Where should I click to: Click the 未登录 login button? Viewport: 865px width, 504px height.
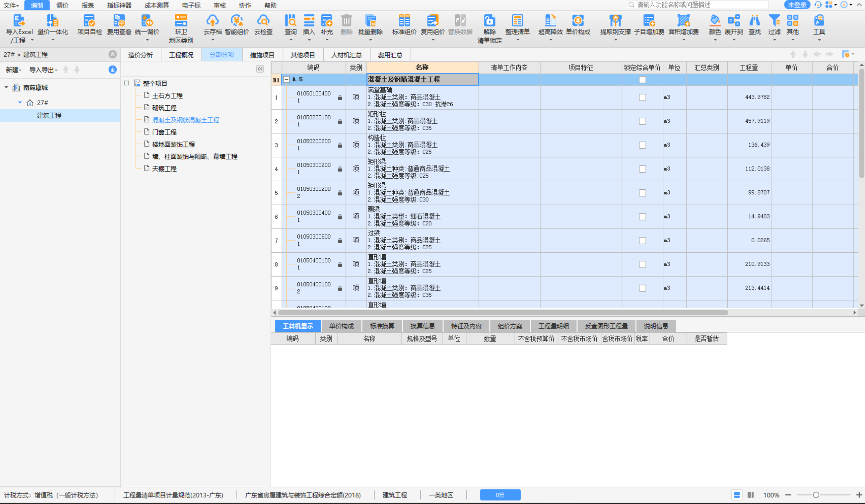pyautogui.click(x=797, y=5)
